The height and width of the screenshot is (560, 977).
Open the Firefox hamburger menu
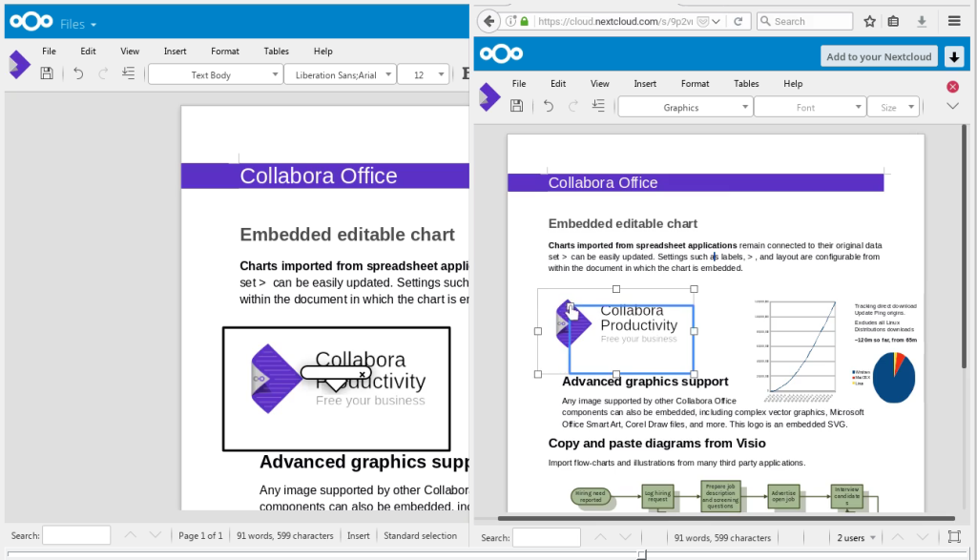click(x=954, y=21)
